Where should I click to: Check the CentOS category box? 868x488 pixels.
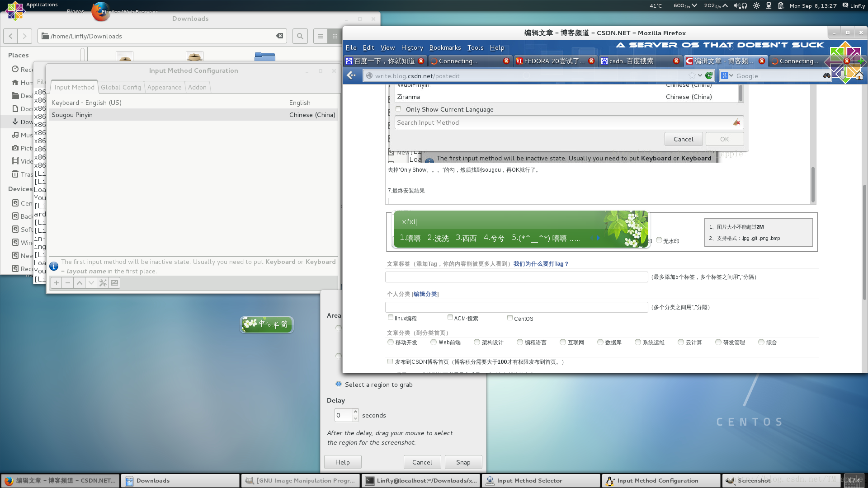coord(510,318)
